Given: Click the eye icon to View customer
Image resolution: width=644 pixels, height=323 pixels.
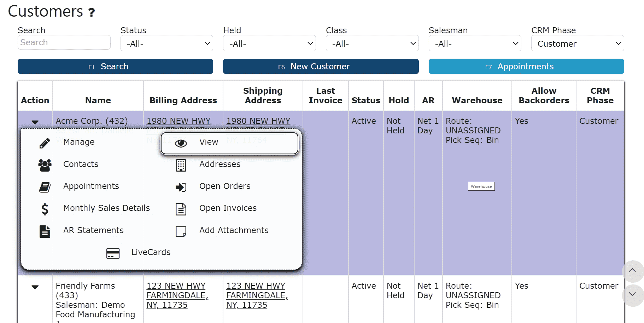Looking at the screenshot, I should pos(181,143).
